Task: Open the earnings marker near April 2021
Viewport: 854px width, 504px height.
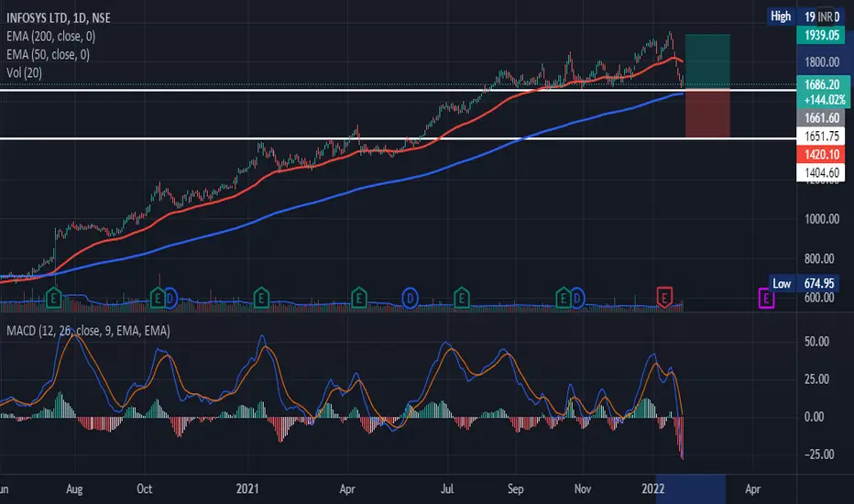Action: click(x=359, y=298)
